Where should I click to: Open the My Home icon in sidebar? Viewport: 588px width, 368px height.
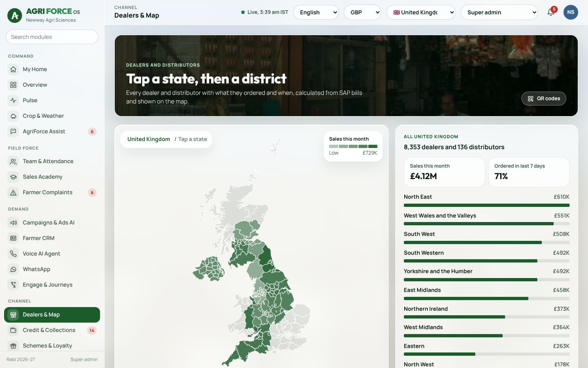coord(13,69)
